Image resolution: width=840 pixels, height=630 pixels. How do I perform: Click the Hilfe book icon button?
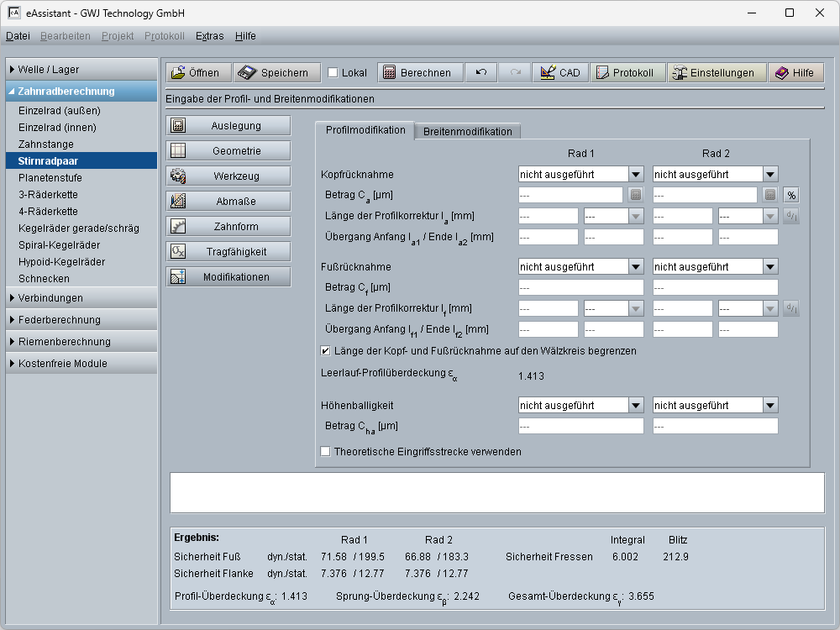pyautogui.click(x=794, y=73)
